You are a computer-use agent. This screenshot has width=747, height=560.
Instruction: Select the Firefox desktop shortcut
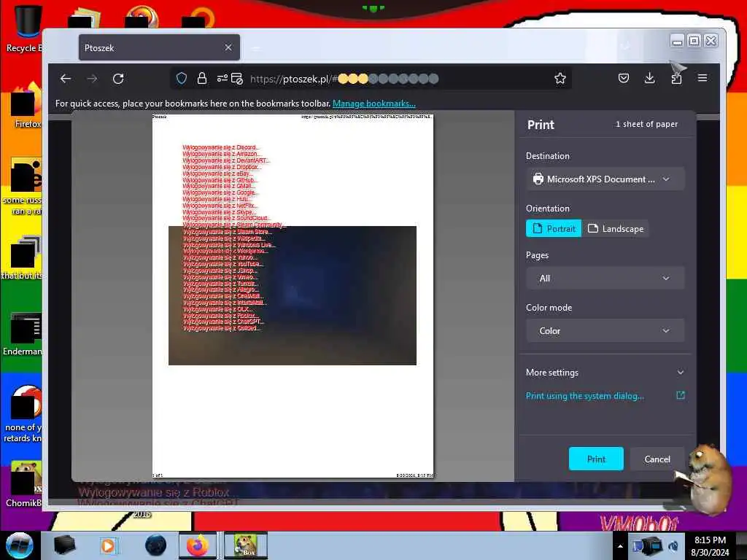coord(25,105)
